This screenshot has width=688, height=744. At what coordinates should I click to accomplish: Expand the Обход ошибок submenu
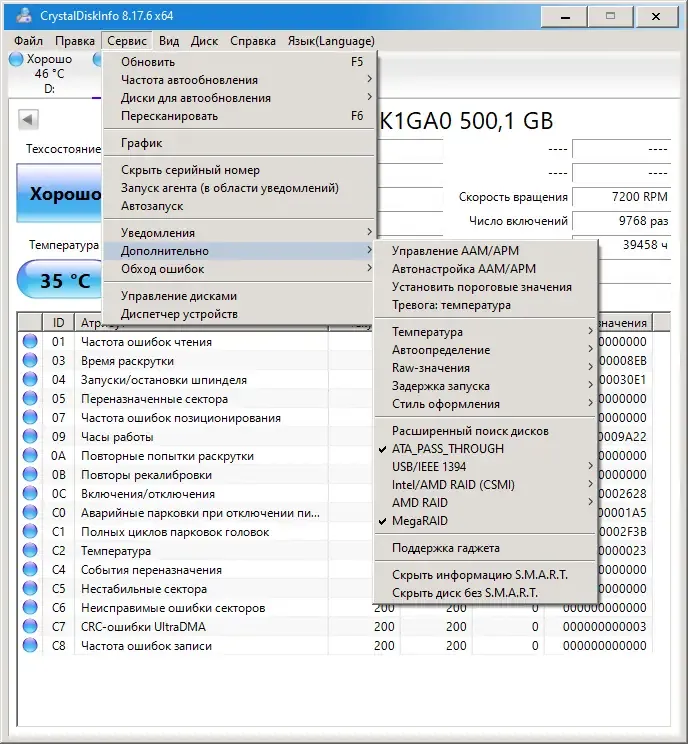(239, 269)
